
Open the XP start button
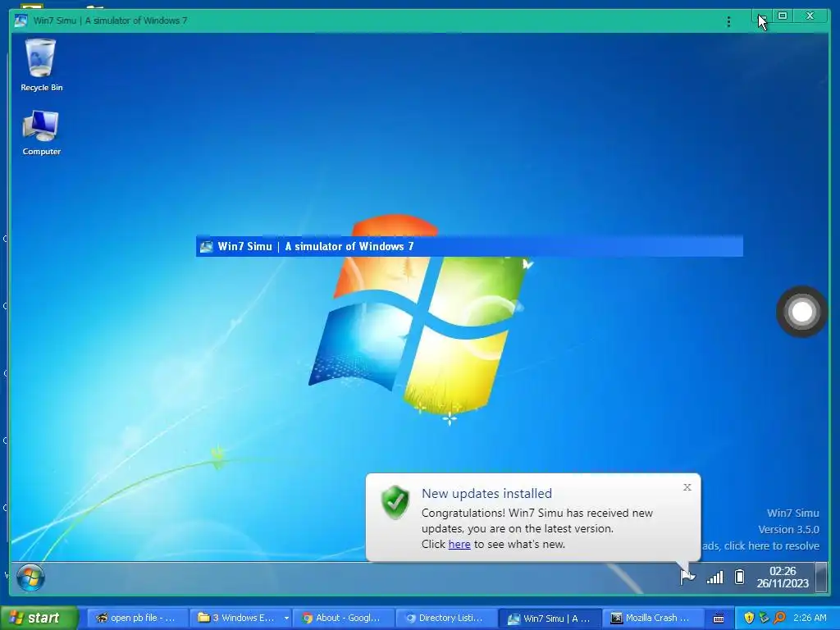[39, 618]
